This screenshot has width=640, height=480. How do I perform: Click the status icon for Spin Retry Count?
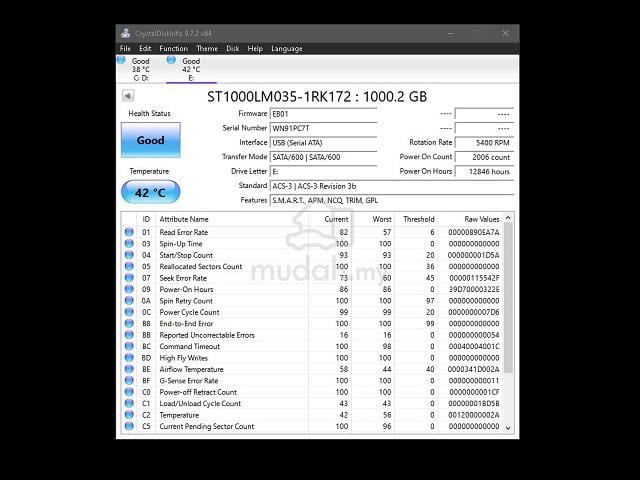pyautogui.click(x=129, y=300)
